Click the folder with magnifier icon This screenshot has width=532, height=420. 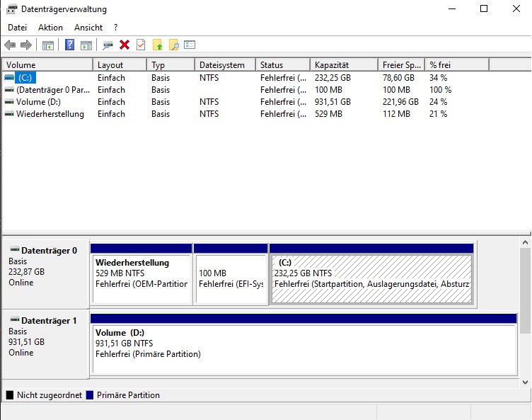pos(174,45)
